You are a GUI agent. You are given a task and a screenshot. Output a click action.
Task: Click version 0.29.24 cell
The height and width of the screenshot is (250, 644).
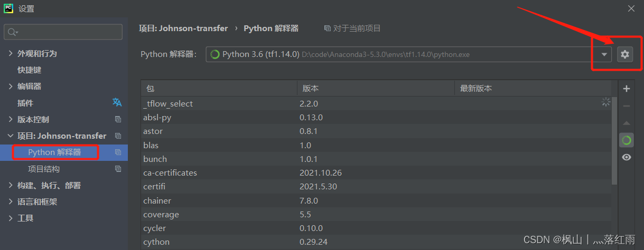click(313, 242)
